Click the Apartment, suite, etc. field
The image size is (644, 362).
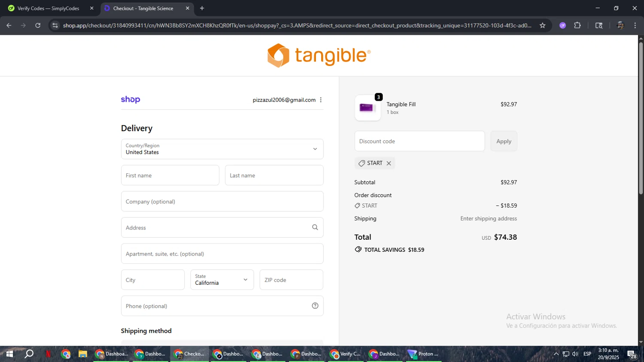point(222,253)
